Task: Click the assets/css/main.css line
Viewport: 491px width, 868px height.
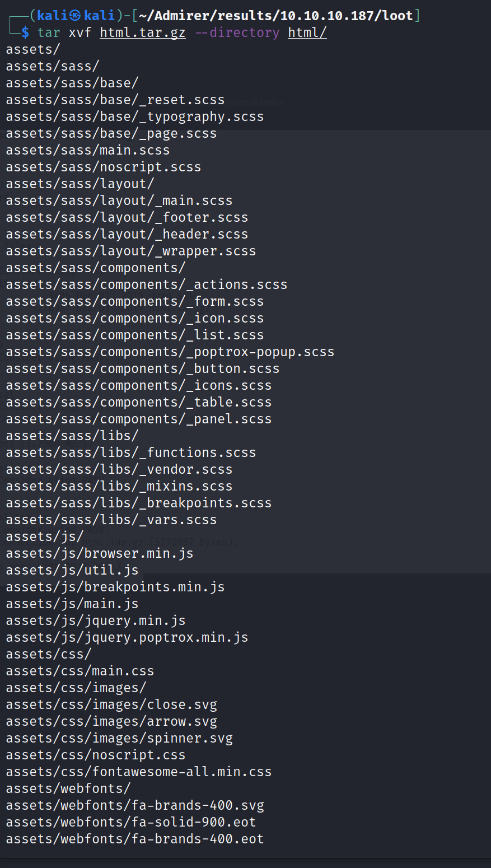Action: pyautogui.click(x=80, y=671)
